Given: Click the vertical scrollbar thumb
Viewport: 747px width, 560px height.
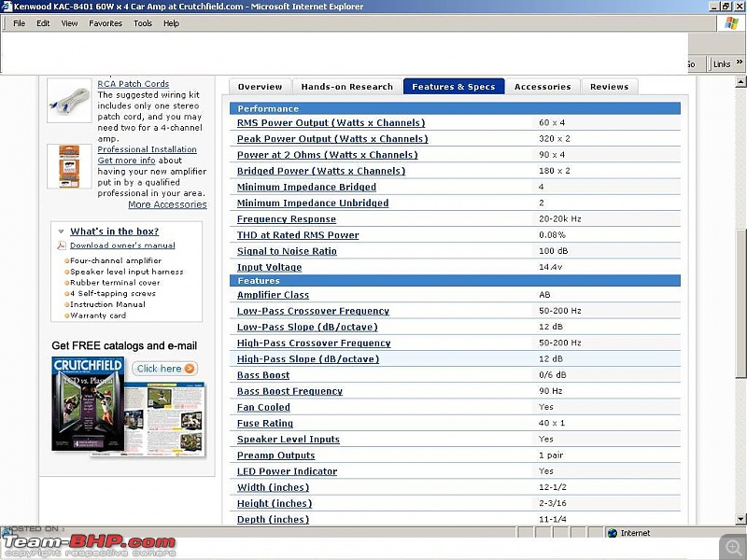Looking at the screenshot, I should pyautogui.click(x=740, y=303).
